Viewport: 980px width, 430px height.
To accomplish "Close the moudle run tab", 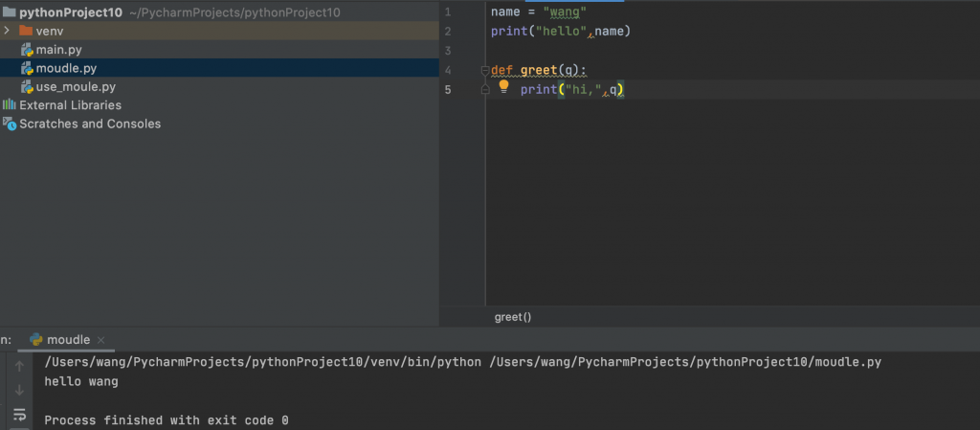I will click(100, 340).
